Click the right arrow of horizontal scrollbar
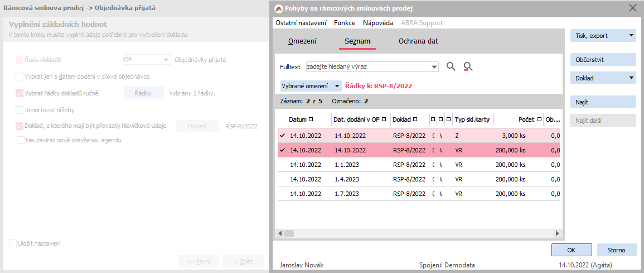The image size is (644, 273). (556, 233)
